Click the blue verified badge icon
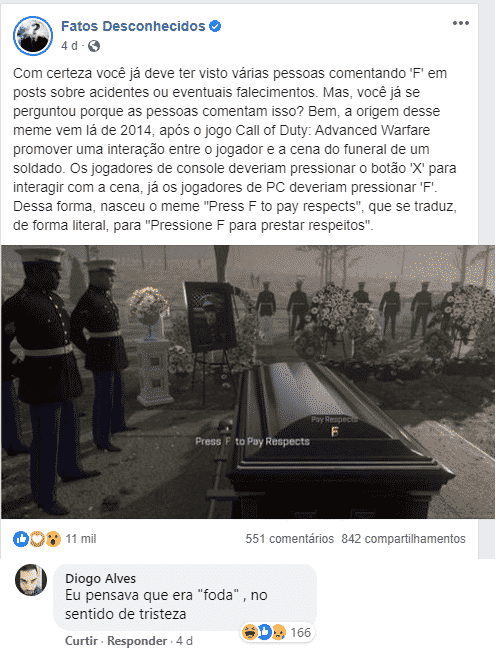Screen dimensions: 496x652 pos(215,26)
